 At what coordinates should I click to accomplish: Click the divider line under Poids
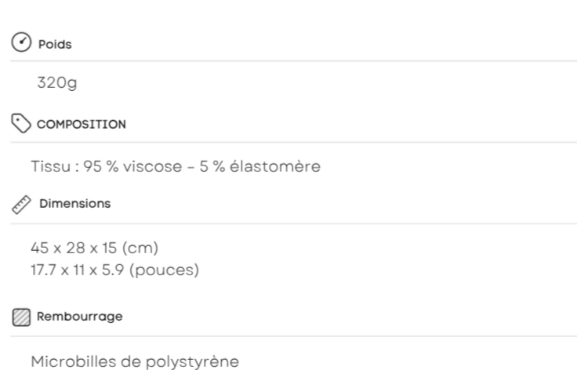pyautogui.click(x=294, y=61)
